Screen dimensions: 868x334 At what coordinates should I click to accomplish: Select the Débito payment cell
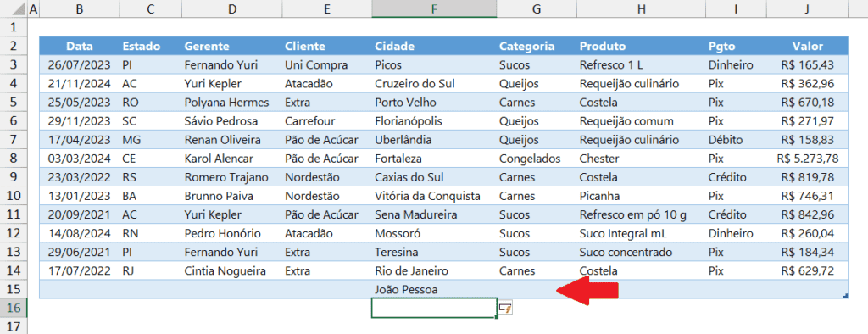point(736,140)
